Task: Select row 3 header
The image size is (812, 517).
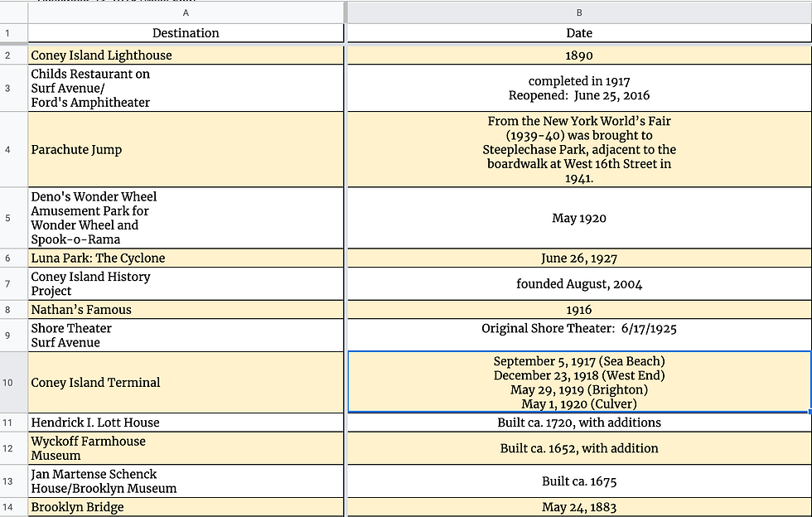Action: (x=13, y=88)
